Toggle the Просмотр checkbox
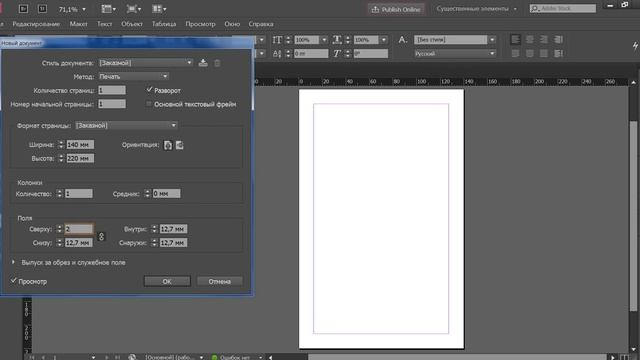640x360 pixels. [13, 281]
